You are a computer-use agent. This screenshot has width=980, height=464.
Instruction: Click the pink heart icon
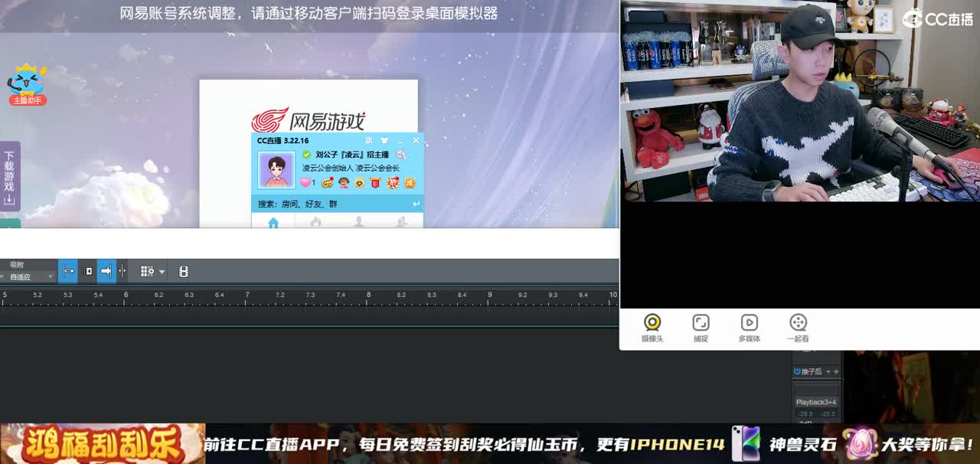click(305, 182)
